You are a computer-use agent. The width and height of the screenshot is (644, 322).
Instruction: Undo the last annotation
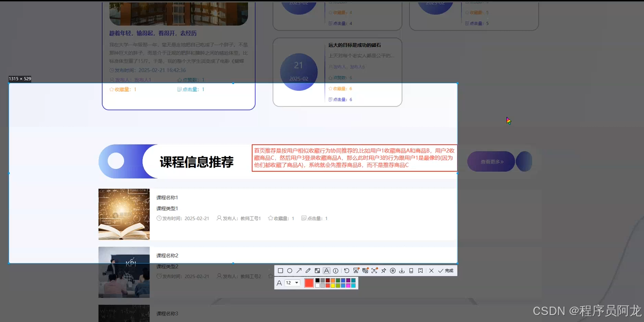point(346,270)
